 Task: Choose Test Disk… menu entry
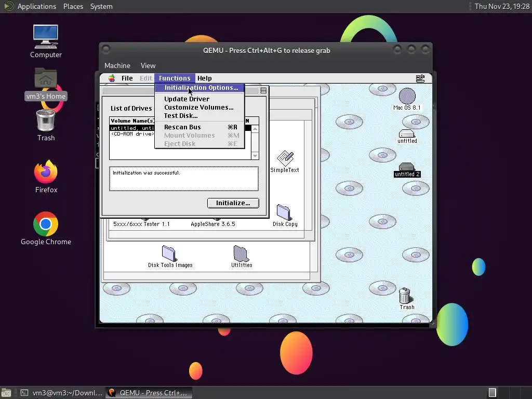pos(199,116)
